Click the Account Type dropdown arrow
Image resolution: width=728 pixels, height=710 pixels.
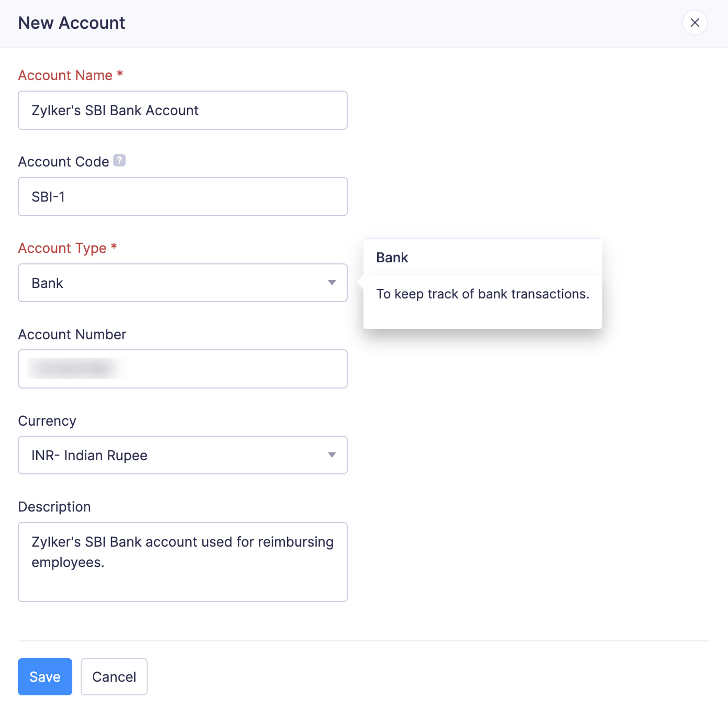[332, 283]
